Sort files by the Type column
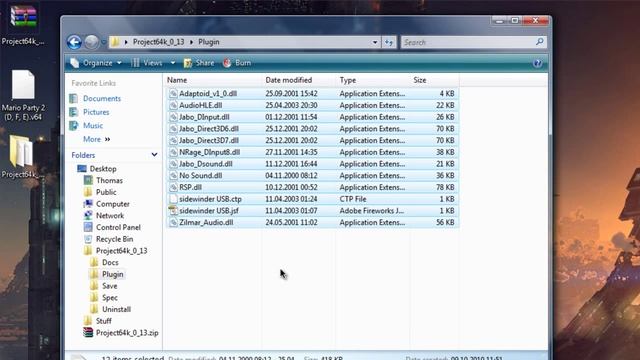The image size is (640, 360). [348, 80]
